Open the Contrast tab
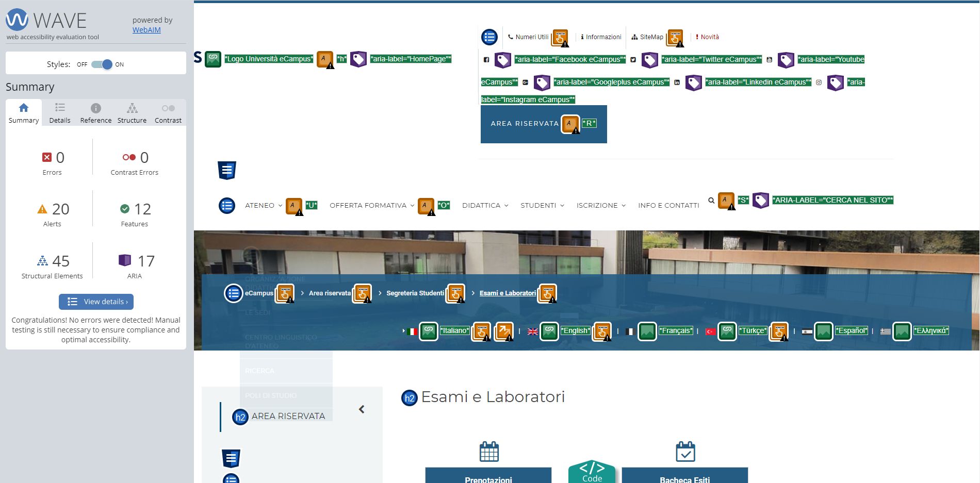The image size is (980, 483). [168, 113]
